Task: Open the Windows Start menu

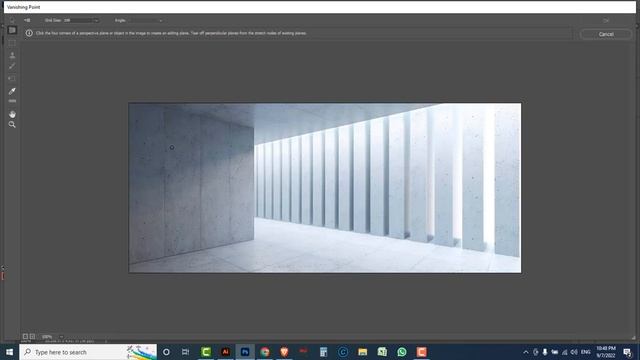Action: tap(9, 352)
